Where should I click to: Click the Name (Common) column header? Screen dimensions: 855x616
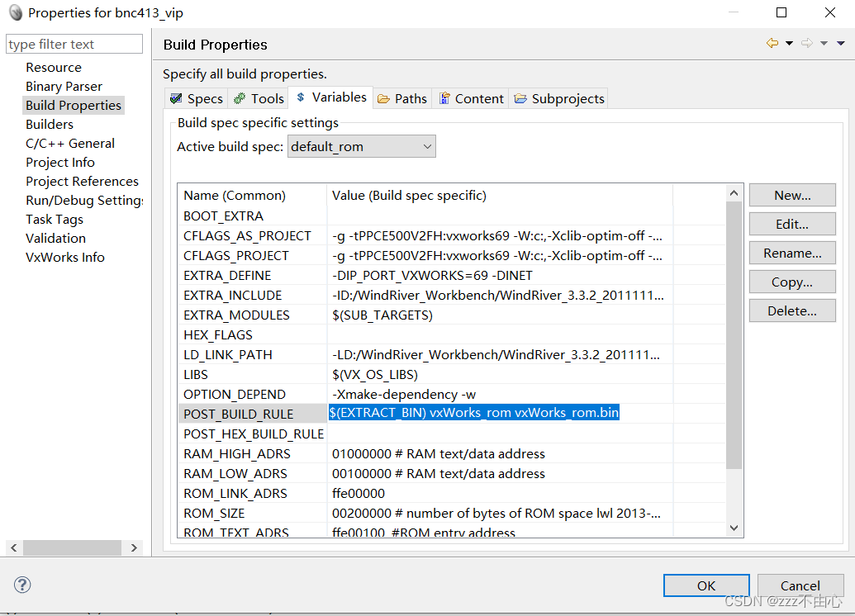pyautogui.click(x=253, y=195)
